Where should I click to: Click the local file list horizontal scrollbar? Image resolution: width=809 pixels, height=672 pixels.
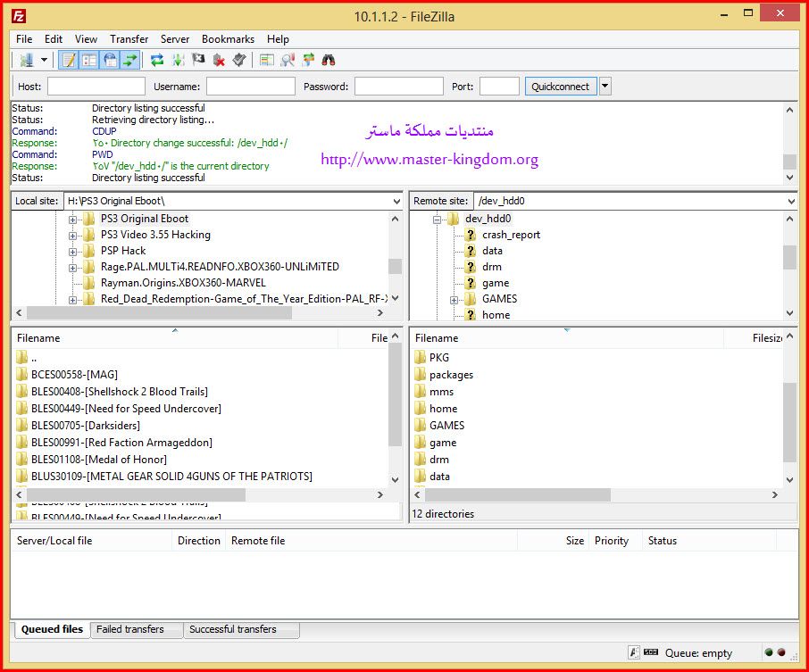(137, 494)
